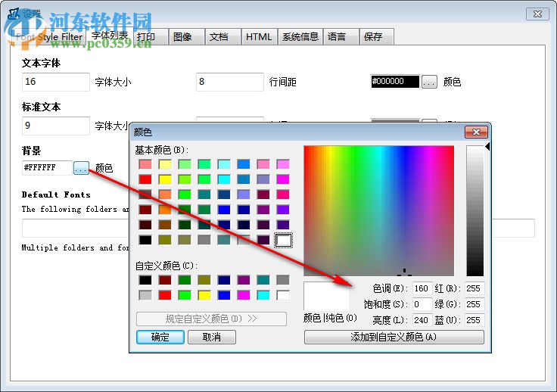This screenshot has height=392, width=557.
Task: Select the 字体列表 tab
Action: click(x=110, y=36)
